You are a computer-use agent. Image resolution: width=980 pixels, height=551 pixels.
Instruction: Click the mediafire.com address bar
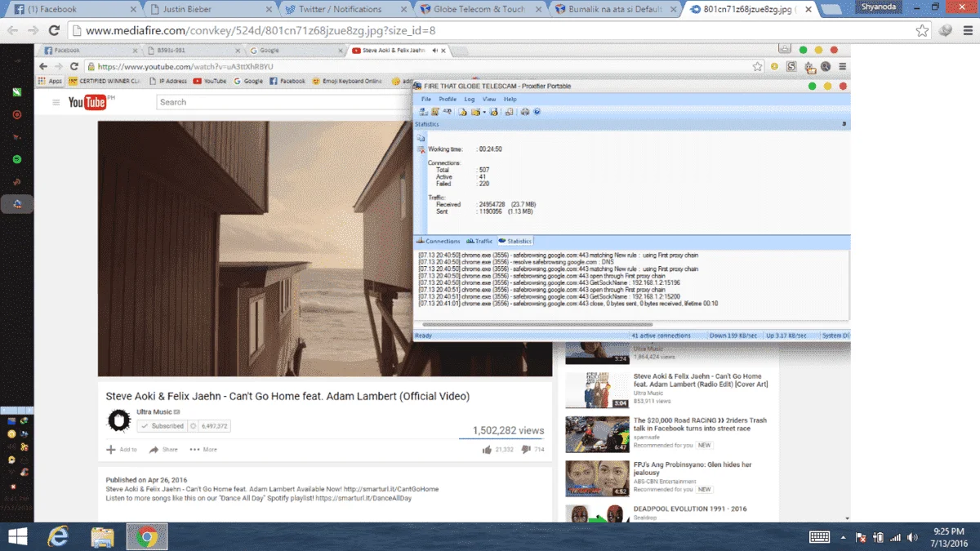498,30
